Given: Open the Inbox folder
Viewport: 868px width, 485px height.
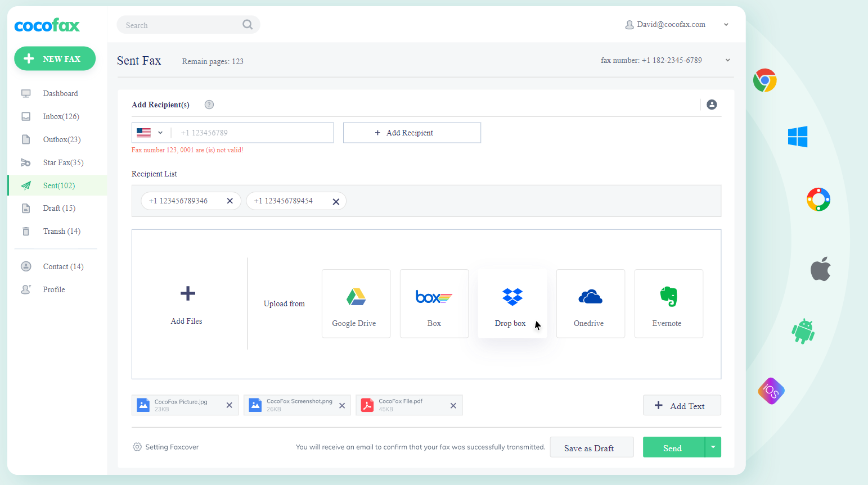Looking at the screenshot, I should click(x=61, y=116).
